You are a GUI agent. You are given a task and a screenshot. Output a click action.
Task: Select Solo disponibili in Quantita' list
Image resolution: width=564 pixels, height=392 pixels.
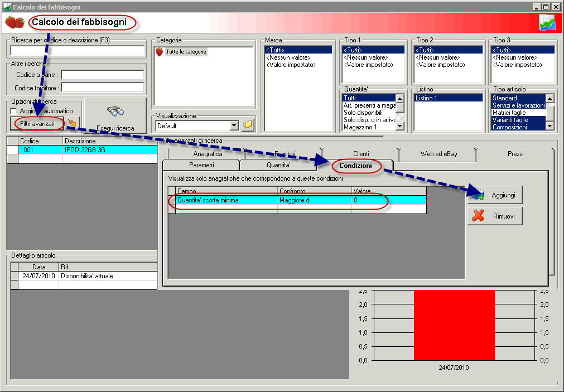click(369, 113)
